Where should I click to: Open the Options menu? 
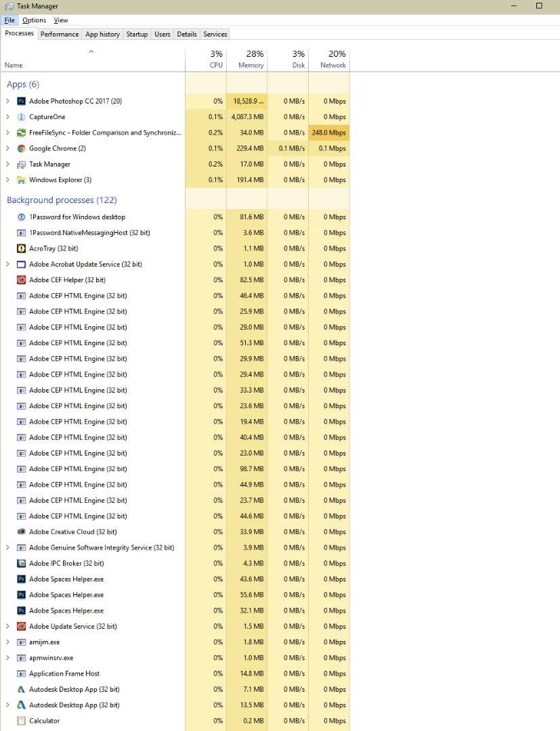[34, 20]
